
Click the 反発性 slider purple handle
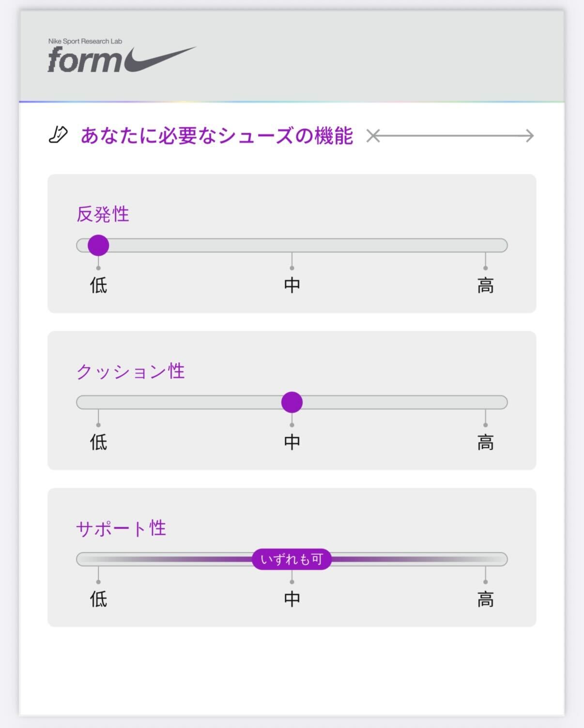[x=98, y=245]
